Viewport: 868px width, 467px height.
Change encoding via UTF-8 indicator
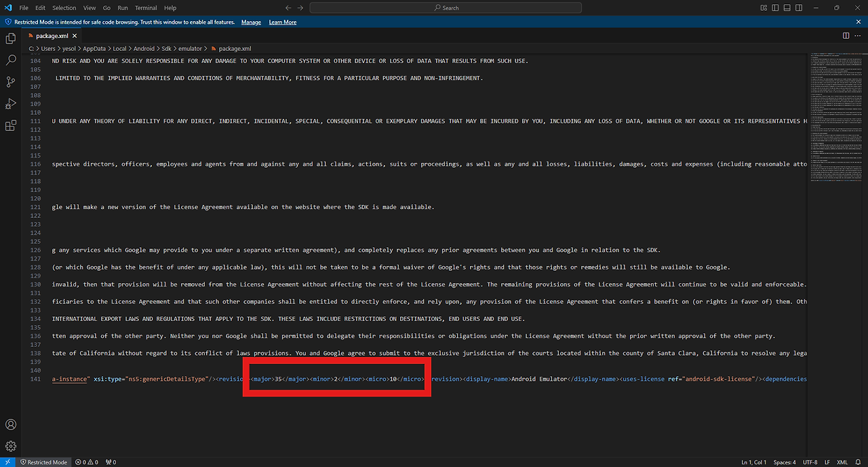[x=810, y=462]
